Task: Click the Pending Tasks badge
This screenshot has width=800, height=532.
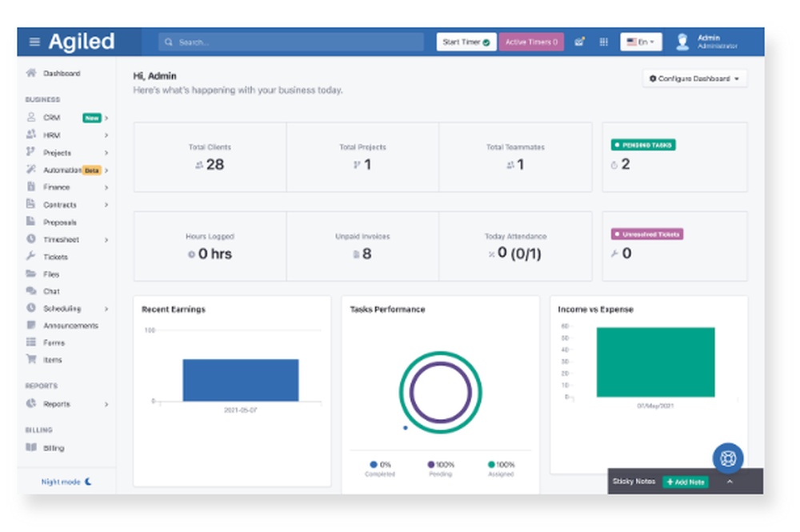Action: [x=643, y=145]
